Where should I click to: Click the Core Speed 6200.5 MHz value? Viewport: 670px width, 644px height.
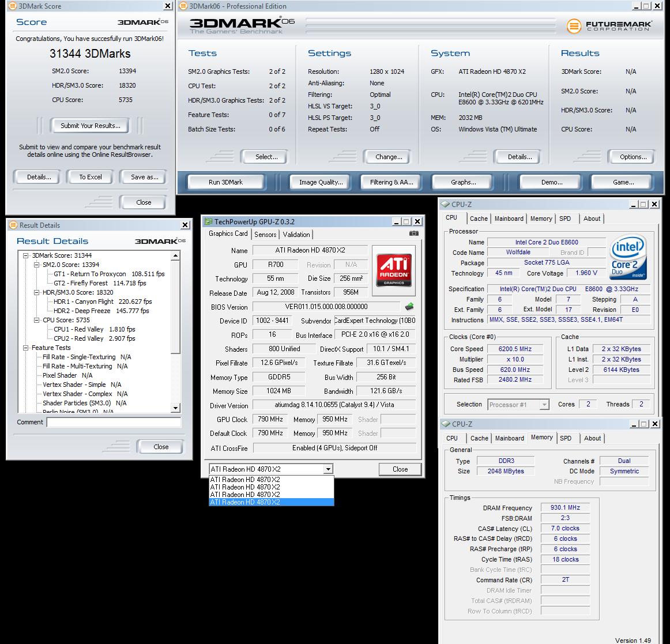click(x=515, y=349)
